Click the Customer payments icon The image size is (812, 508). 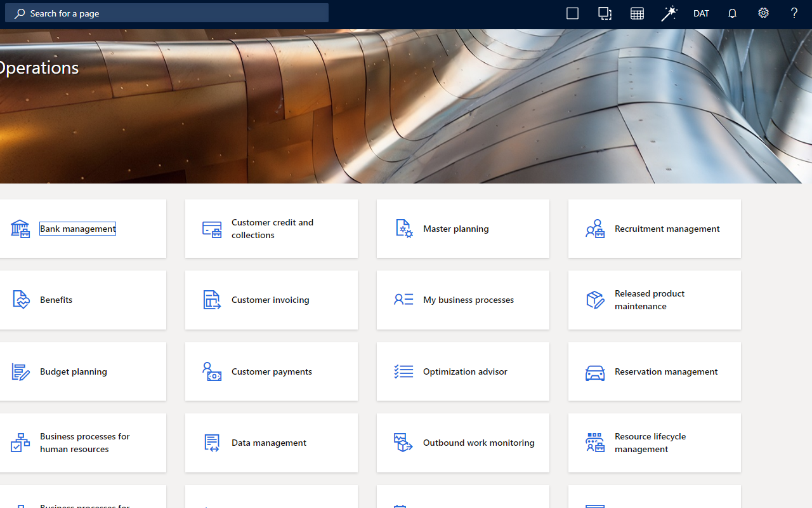pos(212,371)
